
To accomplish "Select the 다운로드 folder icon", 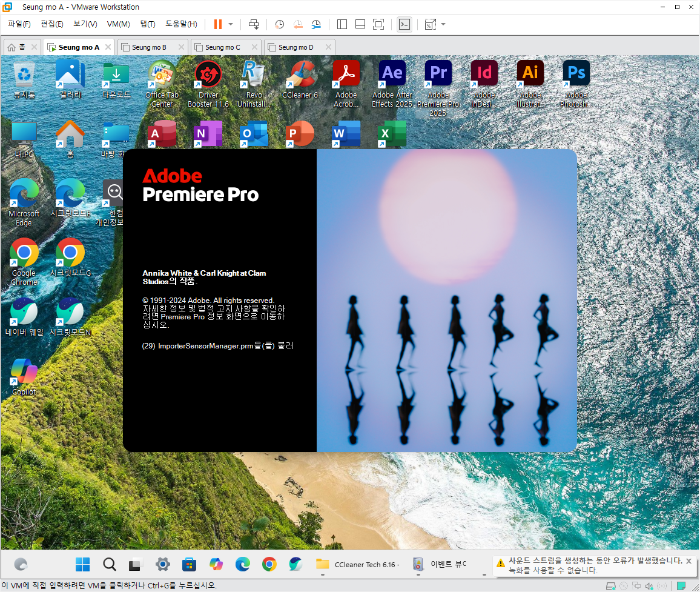I will point(116,81).
